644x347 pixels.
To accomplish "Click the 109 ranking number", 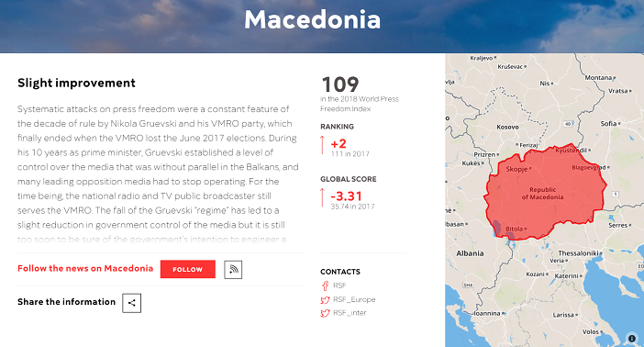I will (340, 84).
